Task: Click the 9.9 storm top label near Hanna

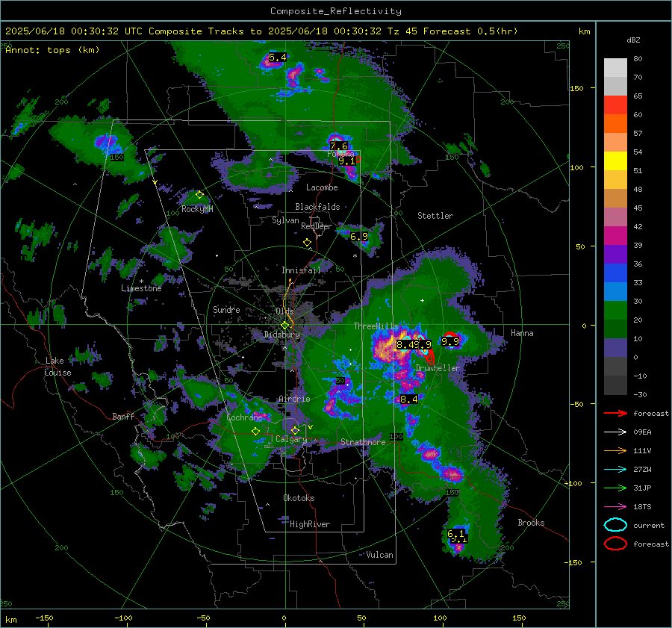Action: [x=450, y=342]
